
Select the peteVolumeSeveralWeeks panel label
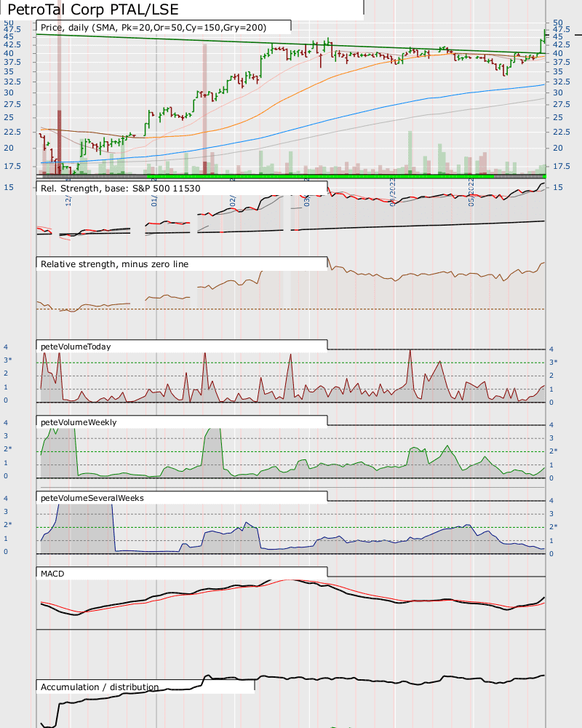(x=92, y=498)
